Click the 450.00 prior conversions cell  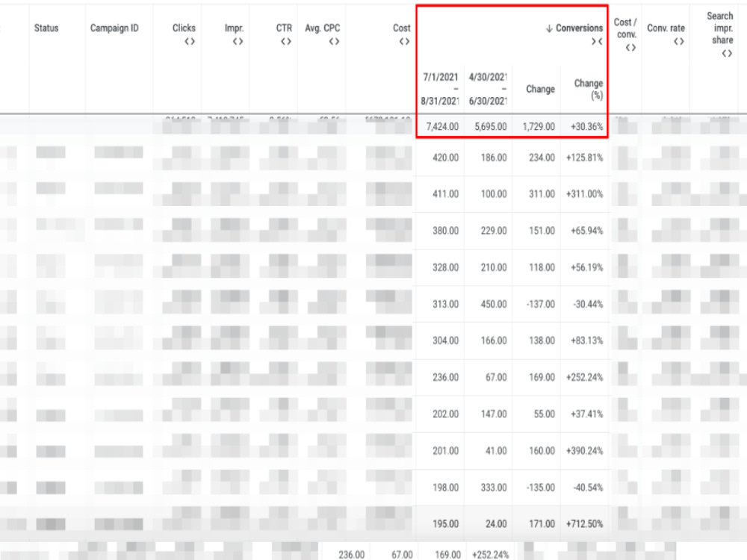tap(494, 305)
